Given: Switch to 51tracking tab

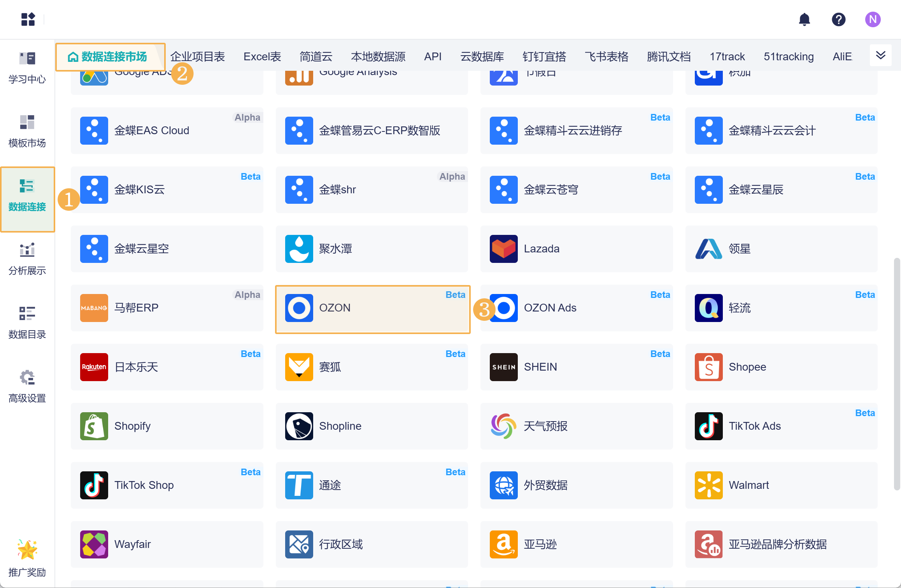Looking at the screenshot, I should tap(789, 57).
